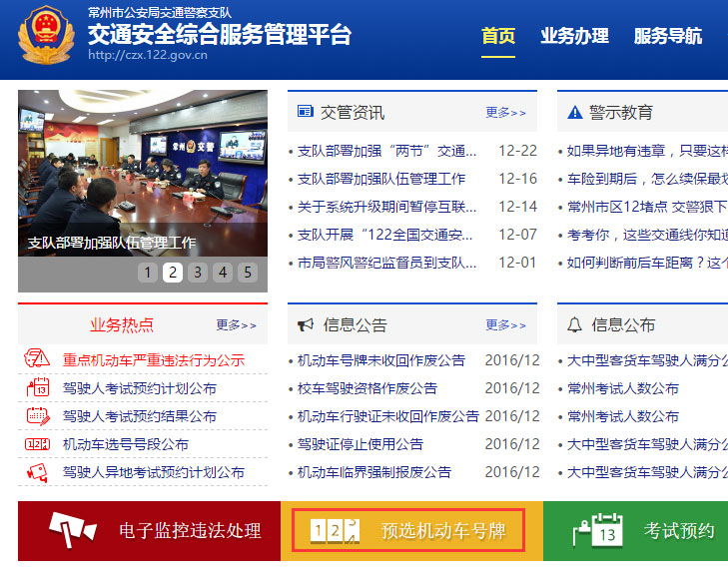The height and width of the screenshot is (577, 728).
Task: Expand 更多 in 交管资讯 section
Action: (505, 113)
